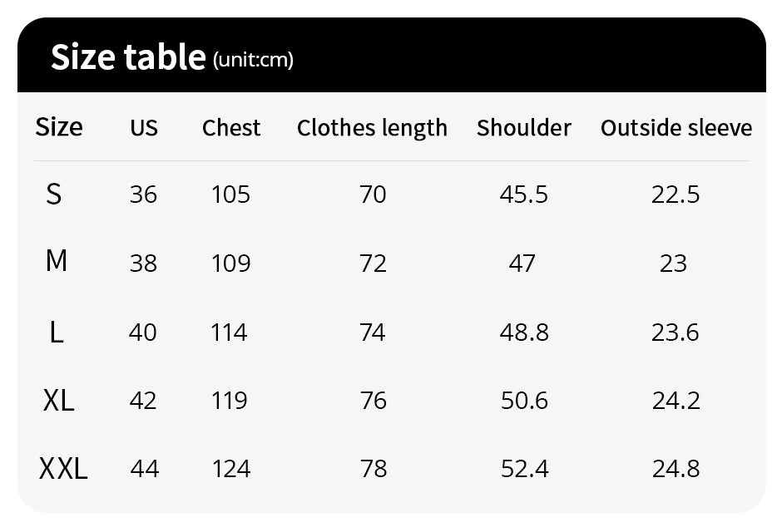782x532 pixels.
Task: Click the S size row label
Action: coord(54,195)
